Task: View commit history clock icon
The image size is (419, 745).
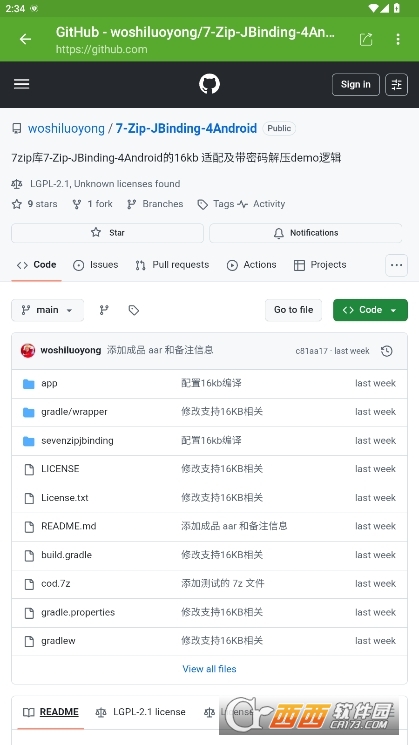Action: 387,351
